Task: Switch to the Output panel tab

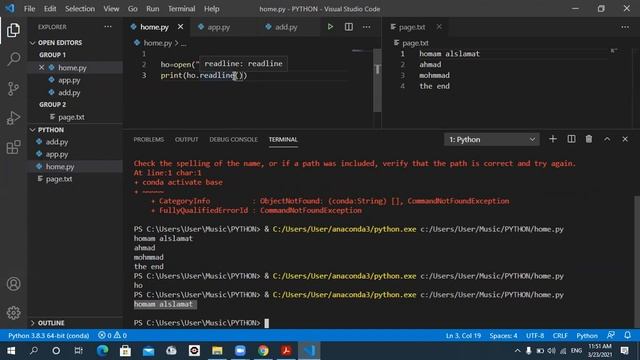Action: [187, 140]
